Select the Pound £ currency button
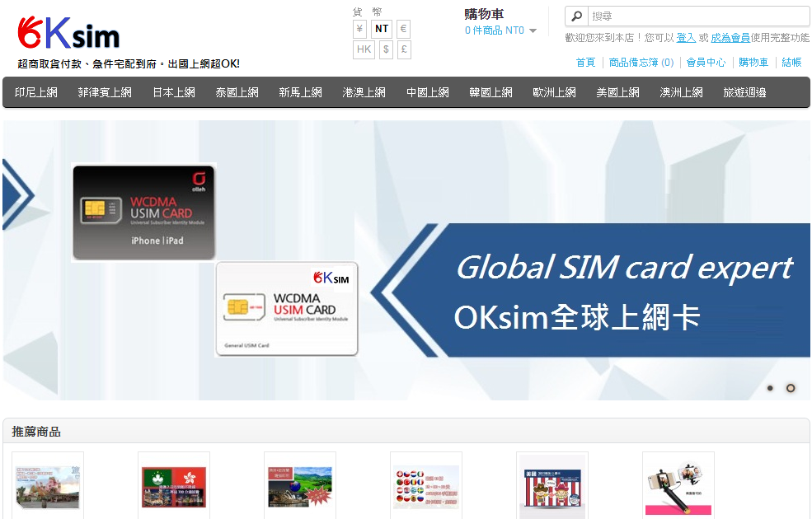This screenshot has width=812, height=519. 404,49
